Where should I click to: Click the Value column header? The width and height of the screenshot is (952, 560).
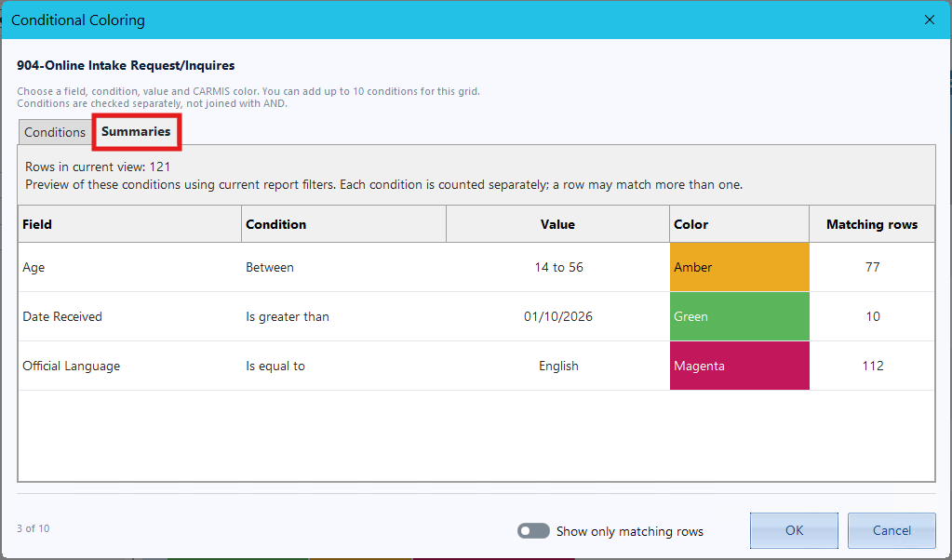(x=558, y=224)
